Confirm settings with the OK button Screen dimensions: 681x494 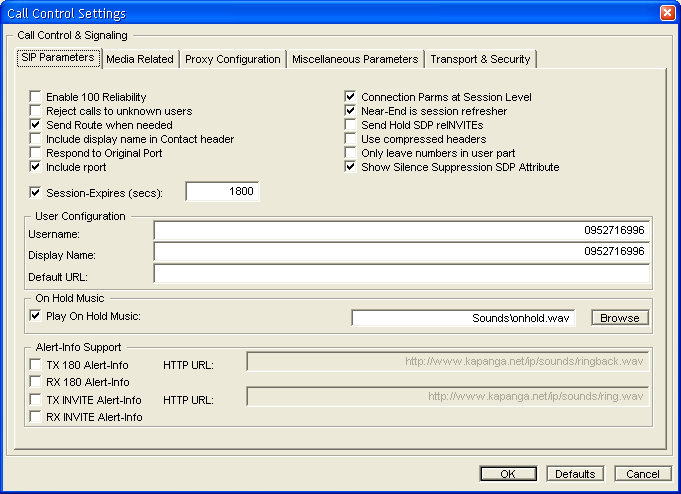pyautogui.click(x=507, y=474)
